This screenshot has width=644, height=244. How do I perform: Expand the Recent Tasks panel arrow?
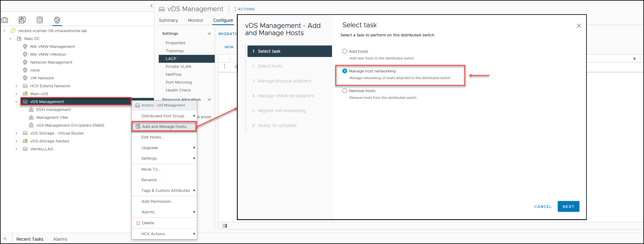[5, 239]
